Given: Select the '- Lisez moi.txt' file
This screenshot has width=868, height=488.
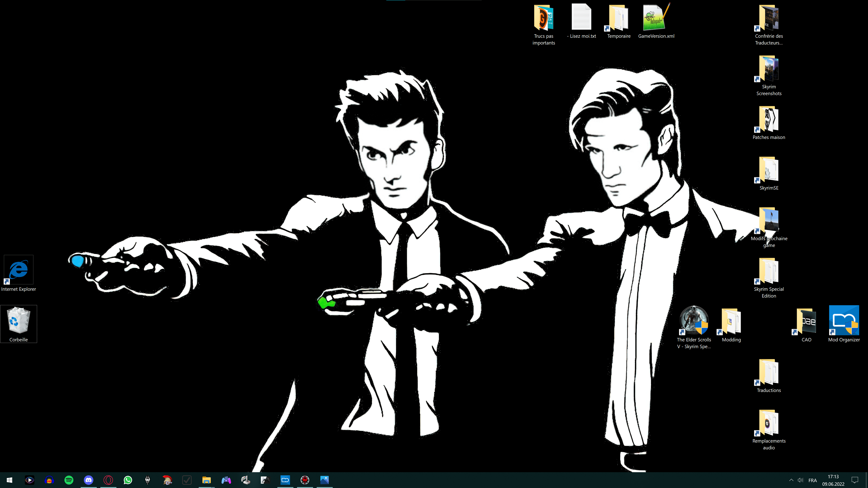Looking at the screenshot, I should 581,21.
